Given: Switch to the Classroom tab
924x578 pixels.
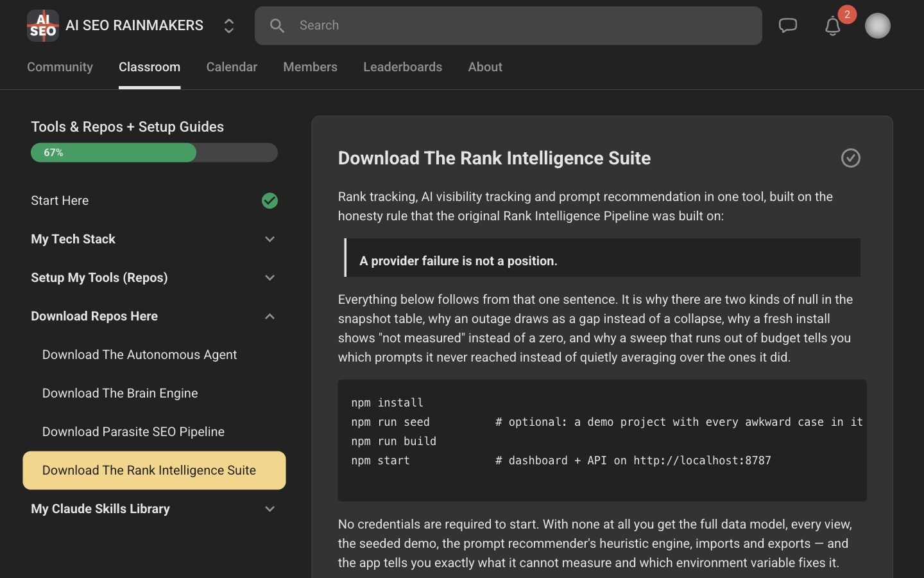Looking at the screenshot, I should (150, 67).
